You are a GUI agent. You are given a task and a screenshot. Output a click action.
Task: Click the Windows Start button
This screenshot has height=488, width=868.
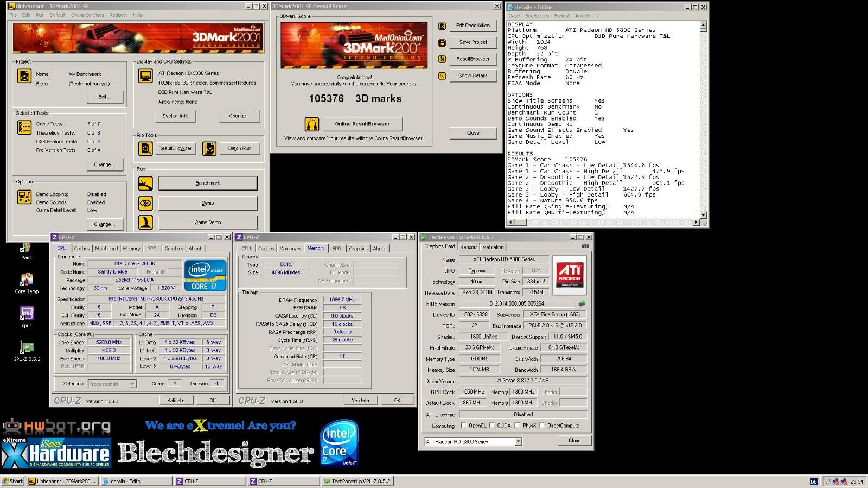point(13,481)
